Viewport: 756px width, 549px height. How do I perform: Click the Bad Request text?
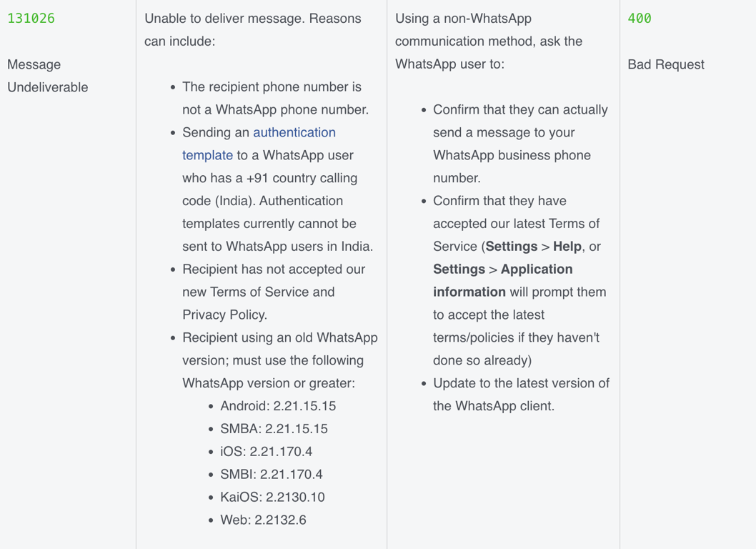tap(665, 64)
